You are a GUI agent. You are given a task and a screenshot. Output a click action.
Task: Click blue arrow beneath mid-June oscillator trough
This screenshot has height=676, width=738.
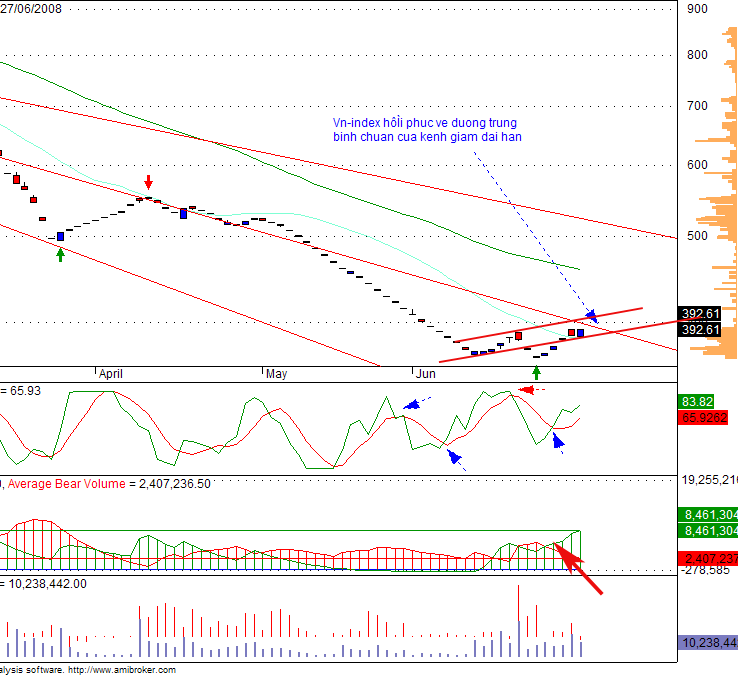click(x=455, y=459)
